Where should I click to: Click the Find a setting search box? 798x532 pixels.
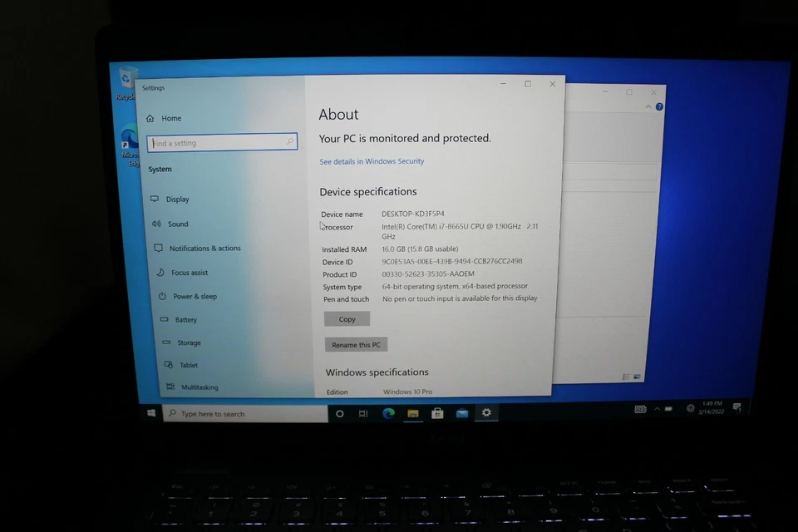point(222,142)
